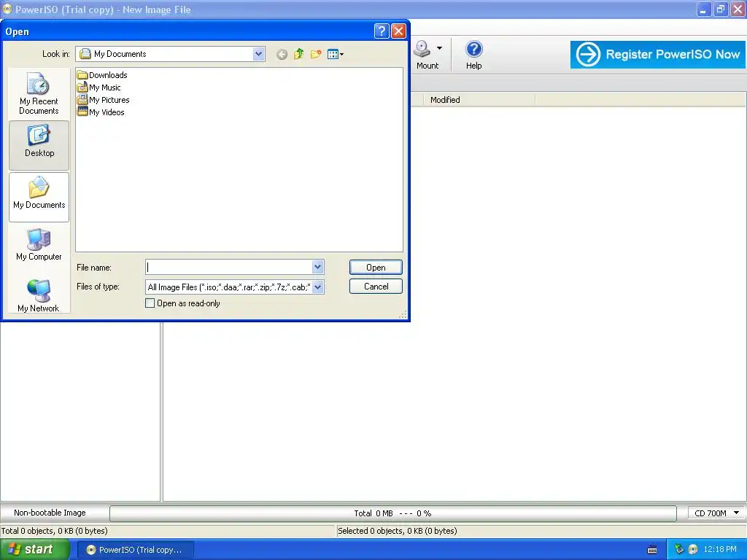Click the PowerISO title bar disc icon

pyautogui.click(x=7, y=9)
